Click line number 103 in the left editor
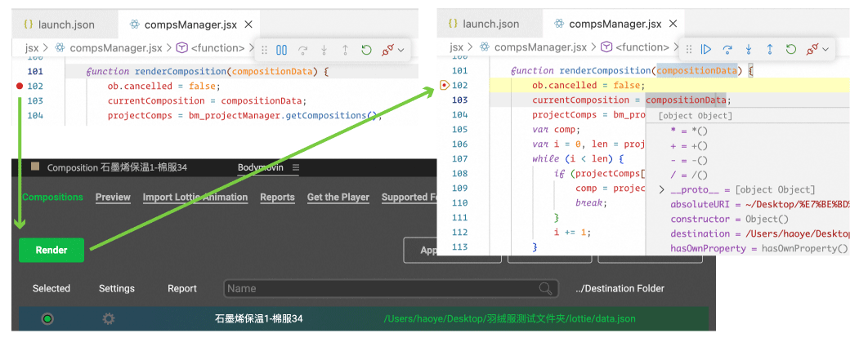 pyautogui.click(x=35, y=101)
